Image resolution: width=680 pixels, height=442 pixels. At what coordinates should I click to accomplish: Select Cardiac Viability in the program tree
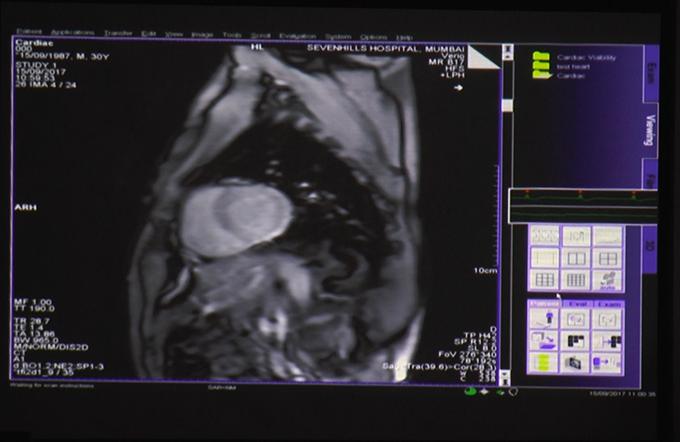coord(586,57)
